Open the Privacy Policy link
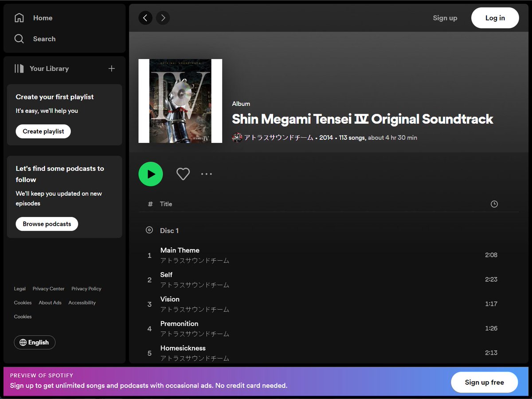 coord(86,288)
